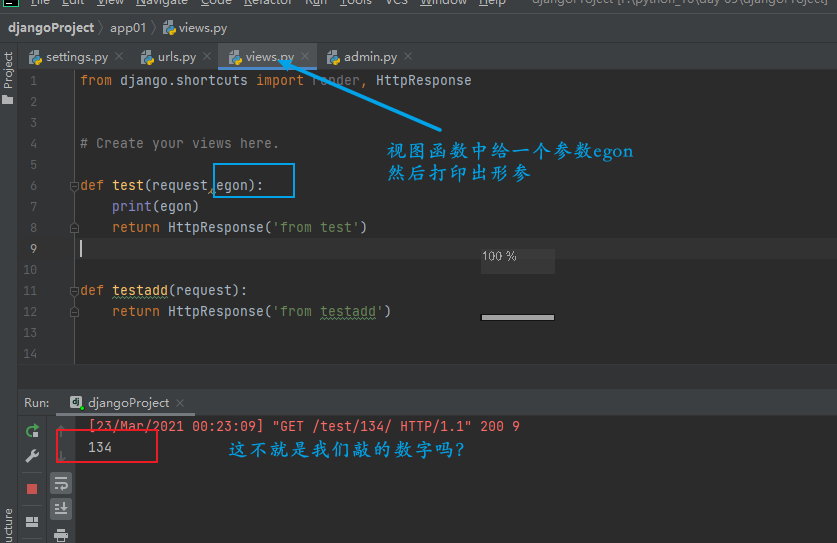
Task: Click the egon parameter in test definition
Action: pos(232,185)
